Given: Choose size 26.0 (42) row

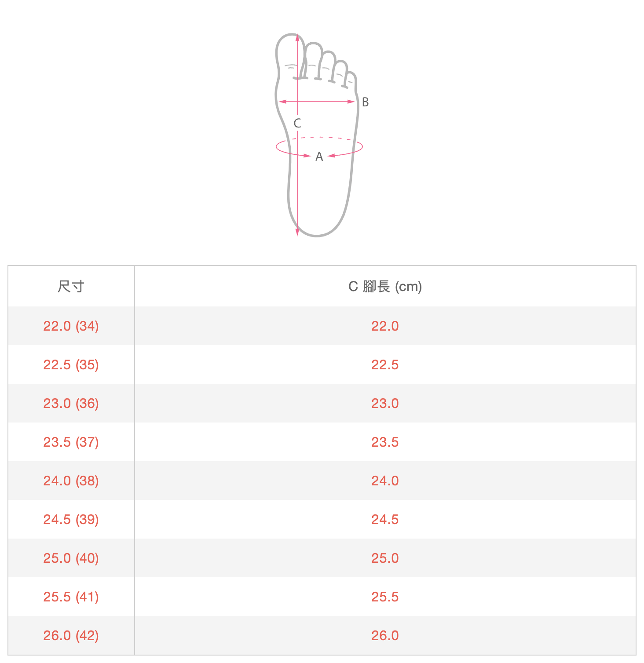Looking at the screenshot, I should [322, 635].
